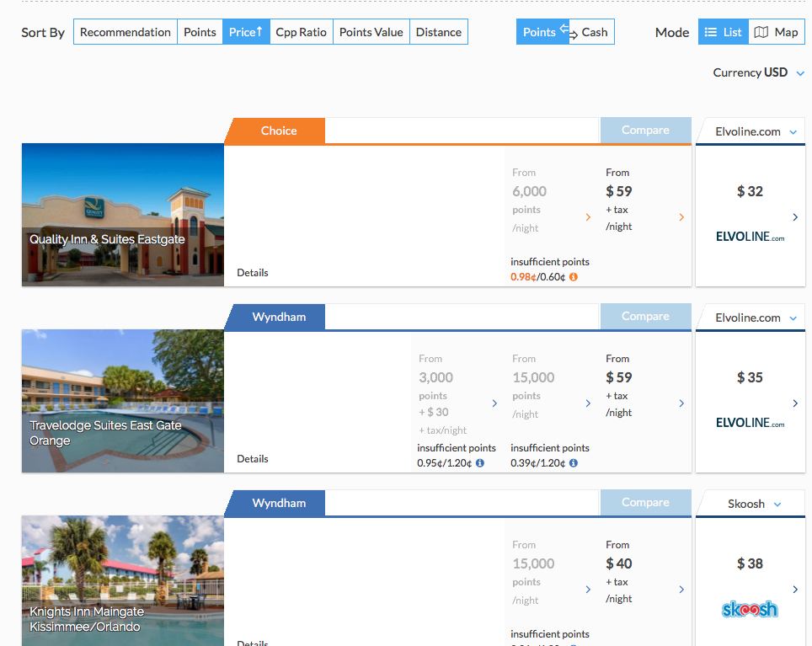Select List view mode
Viewport: 812px width, 646px height.
click(724, 32)
